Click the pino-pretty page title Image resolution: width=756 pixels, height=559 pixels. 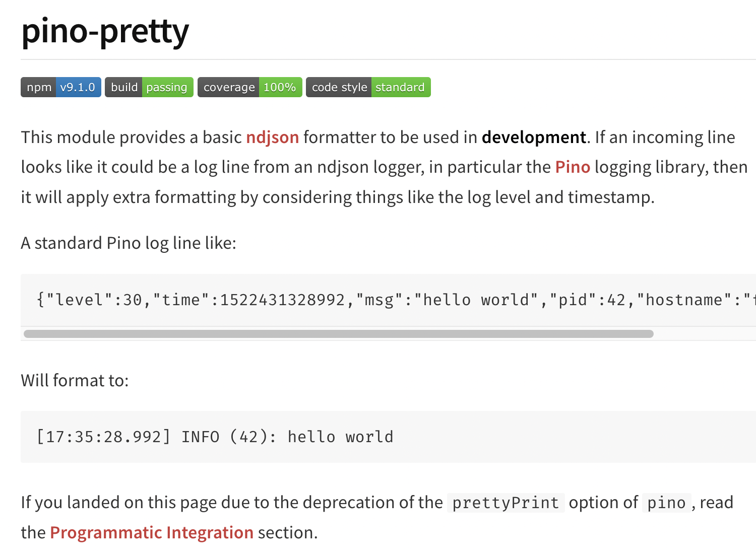pyautogui.click(x=104, y=31)
